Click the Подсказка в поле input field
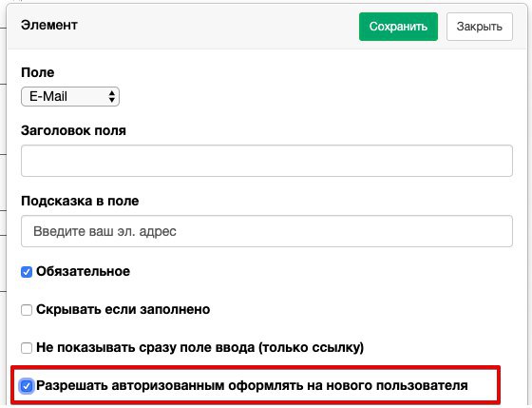Image resolution: width=532 pixels, height=408 pixels. [x=267, y=231]
